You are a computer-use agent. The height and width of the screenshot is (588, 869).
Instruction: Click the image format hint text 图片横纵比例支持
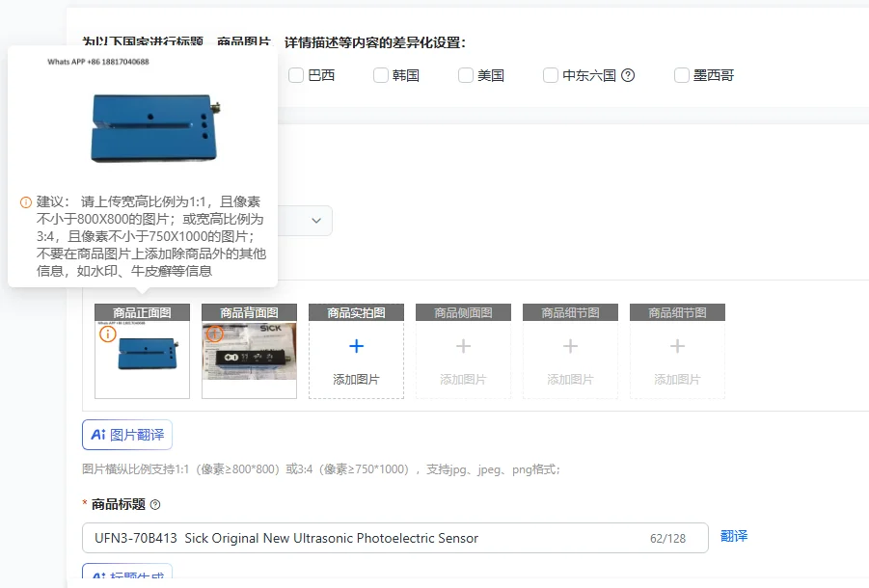pos(321,469)
